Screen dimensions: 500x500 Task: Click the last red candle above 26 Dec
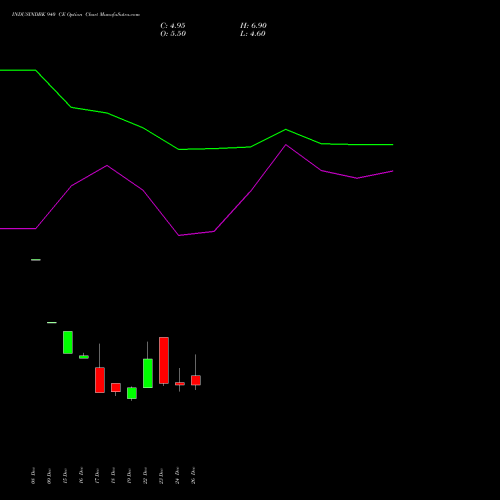pos(196,380)
